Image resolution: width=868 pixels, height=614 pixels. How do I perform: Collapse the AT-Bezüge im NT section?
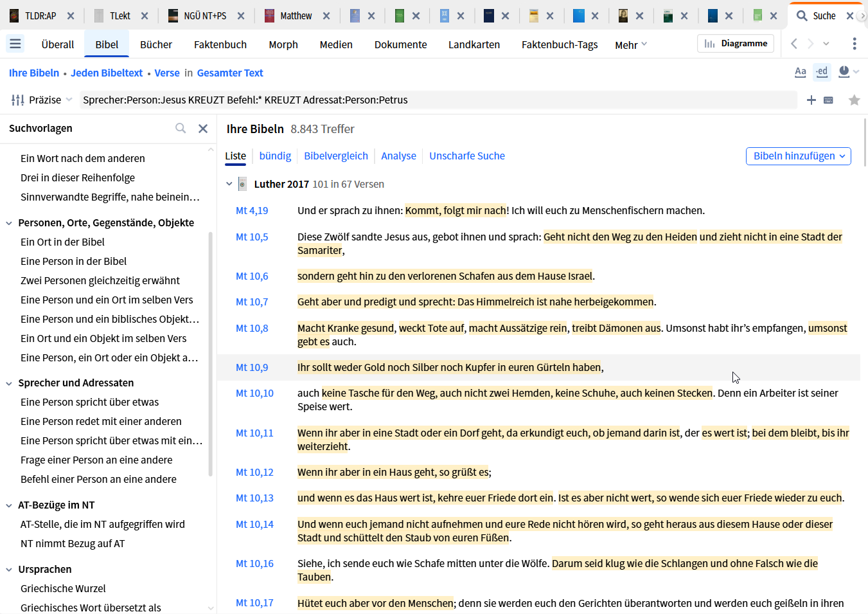[9, 505]
